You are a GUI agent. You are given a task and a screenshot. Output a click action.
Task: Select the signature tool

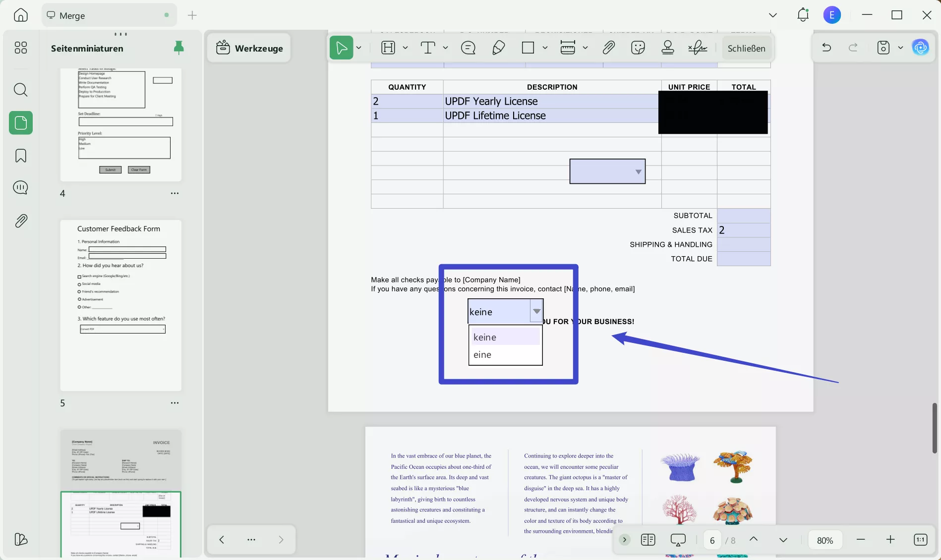(698, 47)
